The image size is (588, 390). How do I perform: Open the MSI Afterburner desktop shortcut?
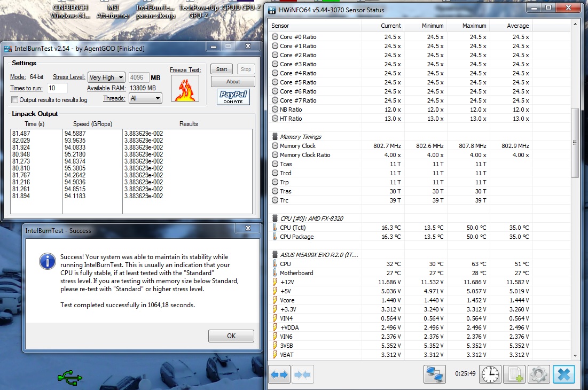[113, 11]
